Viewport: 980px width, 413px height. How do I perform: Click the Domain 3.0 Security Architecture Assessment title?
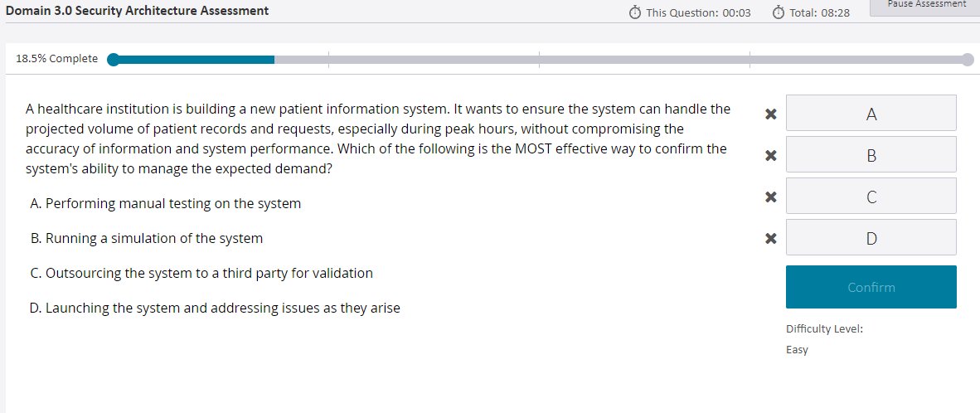click(138, 11)
